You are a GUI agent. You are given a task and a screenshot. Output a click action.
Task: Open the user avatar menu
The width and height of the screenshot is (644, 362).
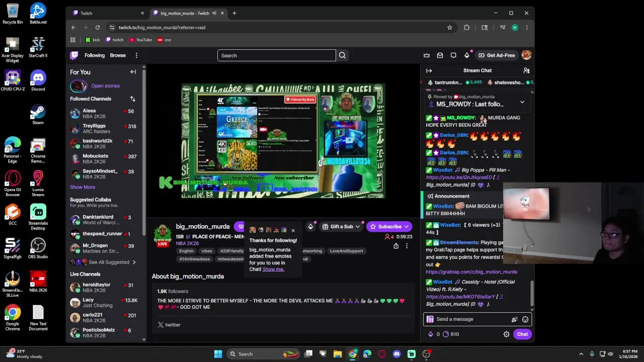526,55
